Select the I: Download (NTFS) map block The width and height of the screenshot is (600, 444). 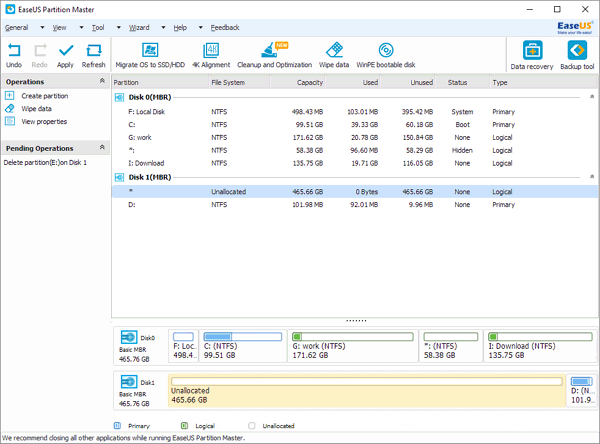[x=540, y=346]
